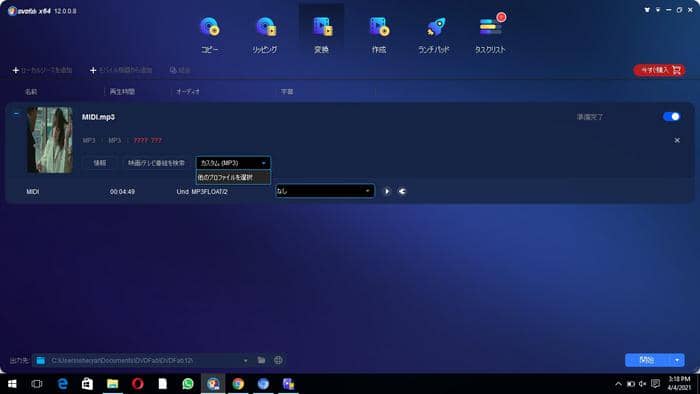Open Task View on the taskbar
This screenshot has height=394, width=700.
click(37, 384)
